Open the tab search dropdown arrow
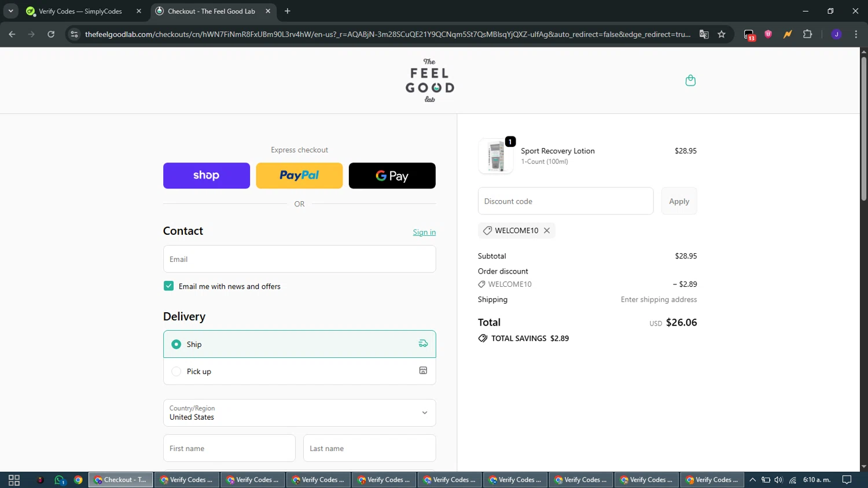 click(10, 11)
